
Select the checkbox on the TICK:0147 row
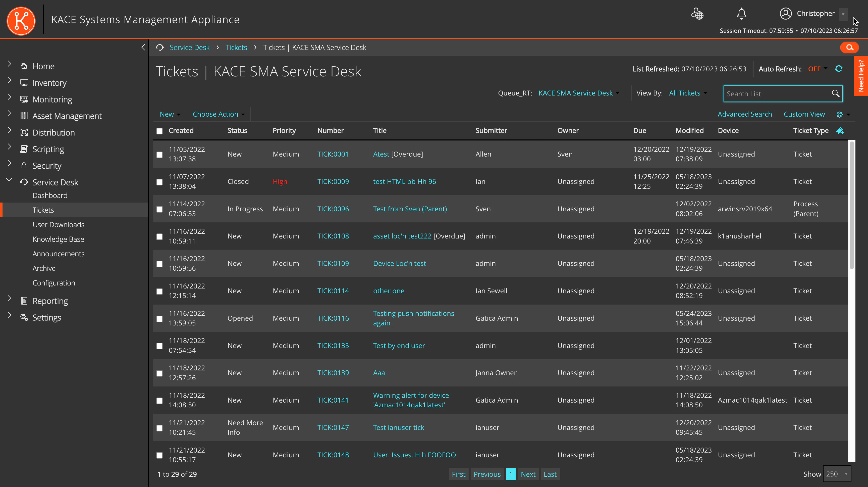[x=159, y=427]
